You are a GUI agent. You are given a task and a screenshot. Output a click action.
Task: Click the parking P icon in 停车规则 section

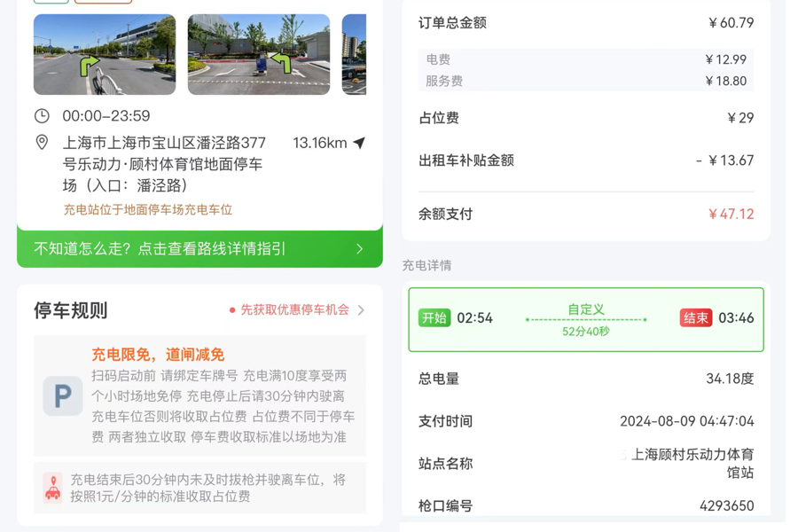[61, 396]
